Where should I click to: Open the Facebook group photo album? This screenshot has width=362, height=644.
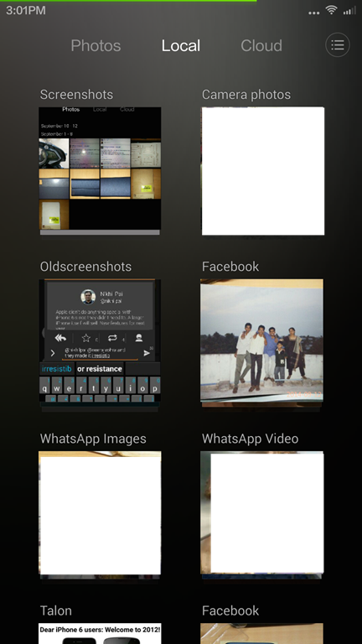coord(261,343)
